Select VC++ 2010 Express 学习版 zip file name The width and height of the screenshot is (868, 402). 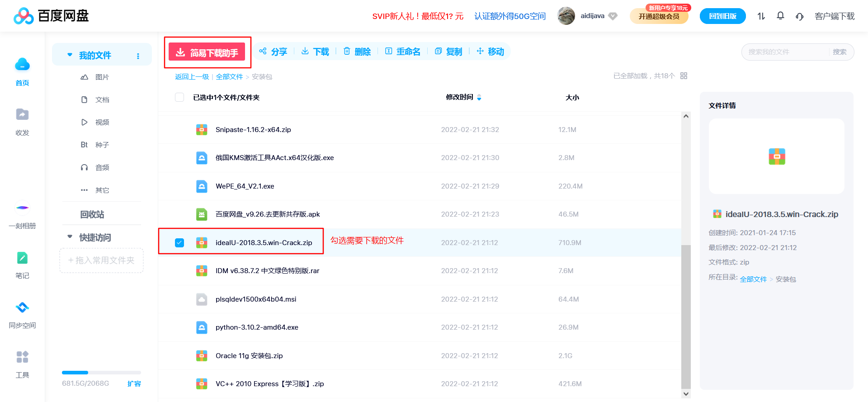(x=269, y=384)
